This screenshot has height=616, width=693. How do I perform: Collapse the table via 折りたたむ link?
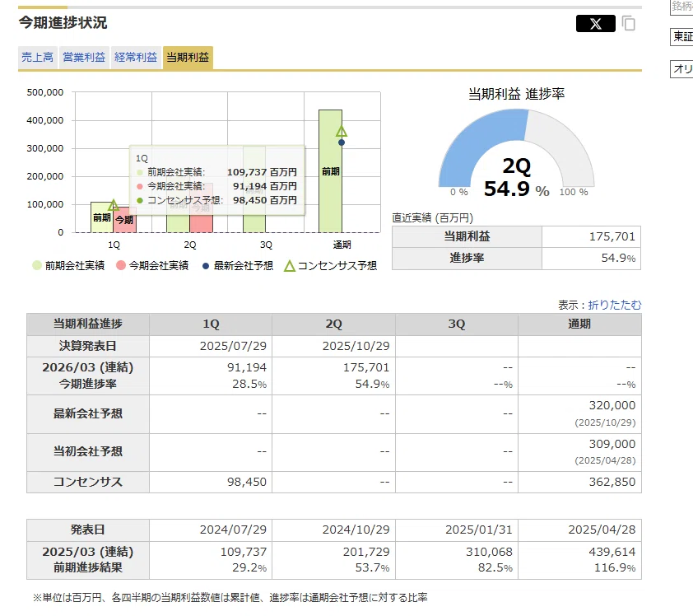[614, 305]
